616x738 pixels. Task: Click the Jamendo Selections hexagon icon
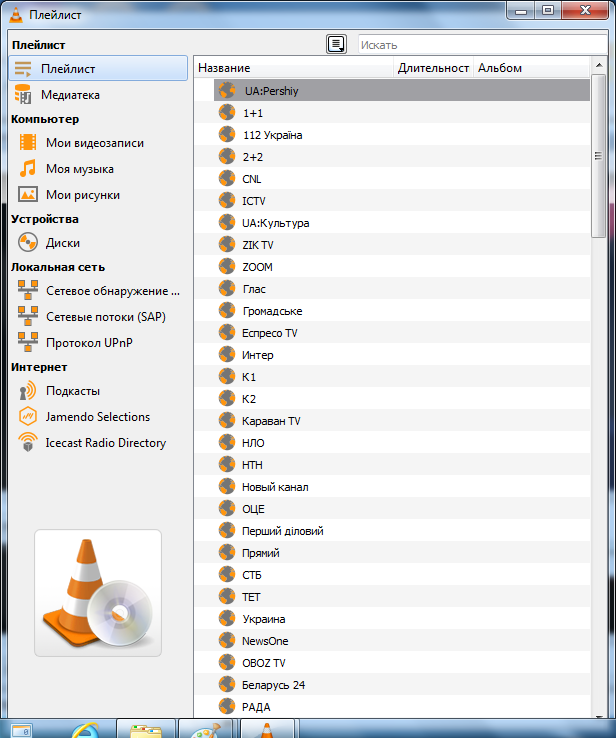tap(28, 417)
